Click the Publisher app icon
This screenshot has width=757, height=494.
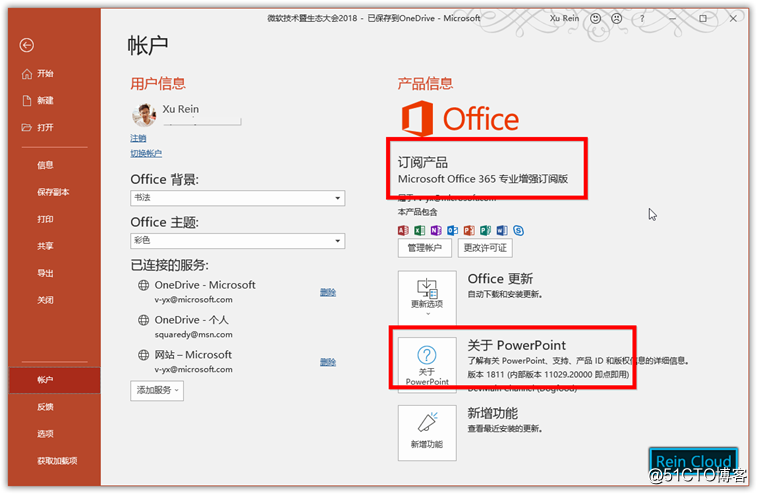click(485, 230)
